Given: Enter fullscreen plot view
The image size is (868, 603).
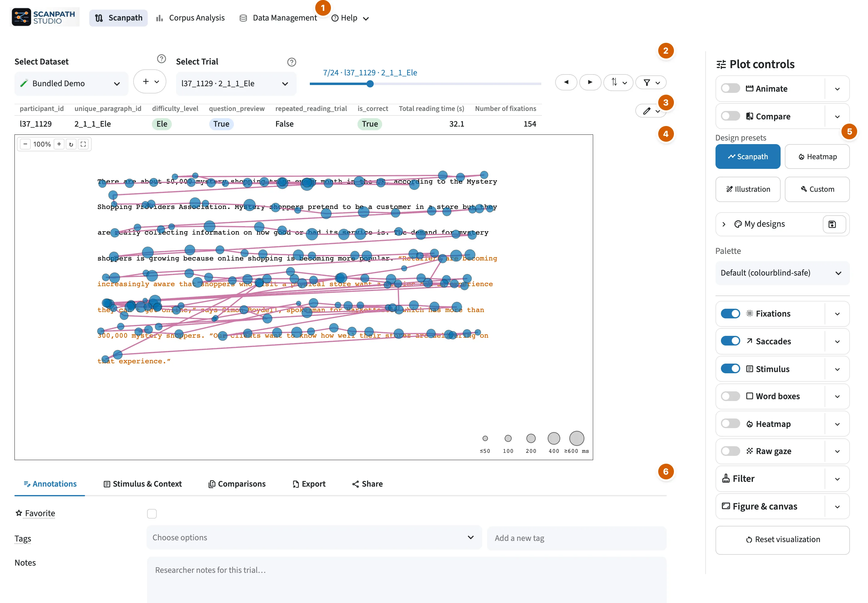Looking at the screenshot, I should [83, 144].
